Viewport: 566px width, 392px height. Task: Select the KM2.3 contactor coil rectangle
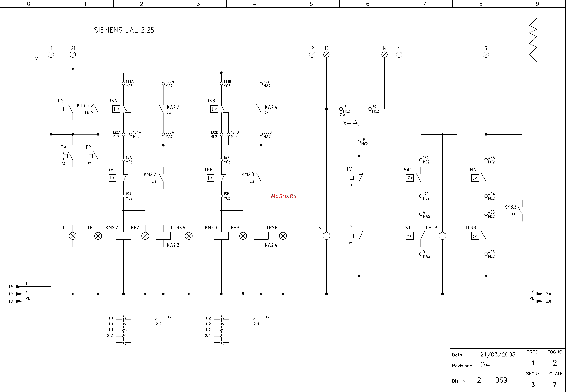[221, 236]
